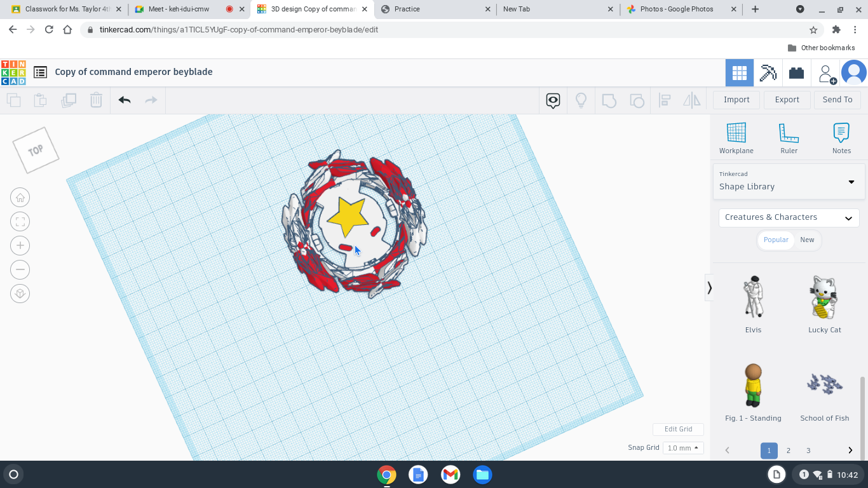
Task: Click the Edit Grid button
Action: pos(678,429)
